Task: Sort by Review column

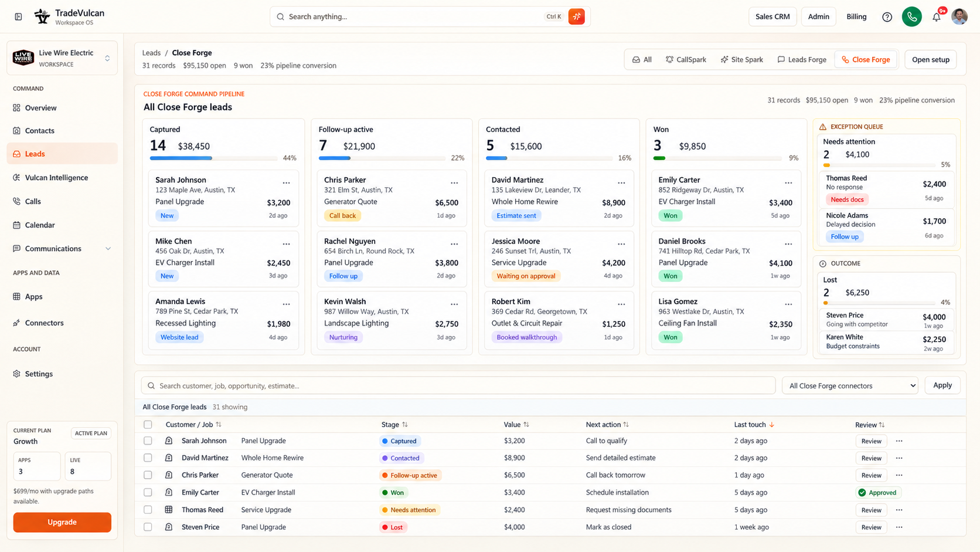Action: (x=870, y=425)
